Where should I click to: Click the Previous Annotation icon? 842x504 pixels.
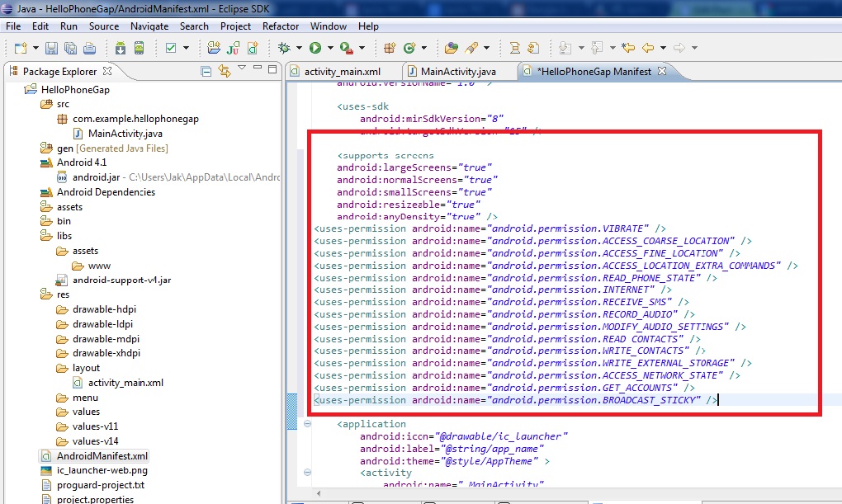click(597, 48)
